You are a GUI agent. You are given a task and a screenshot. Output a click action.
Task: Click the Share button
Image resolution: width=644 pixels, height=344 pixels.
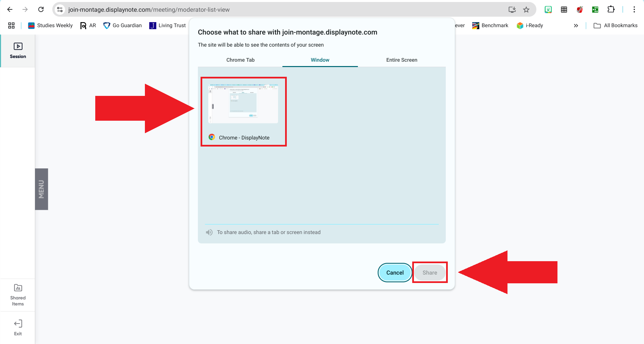430,273
